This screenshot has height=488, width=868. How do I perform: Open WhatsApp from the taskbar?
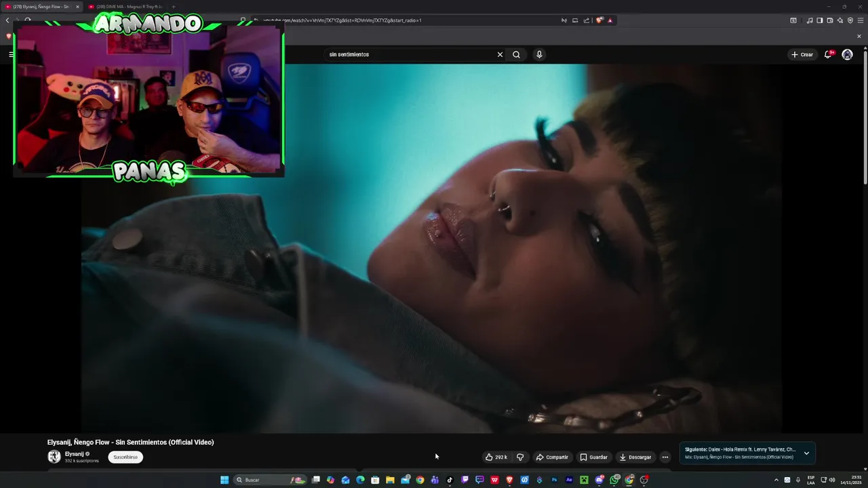point(614,480)
